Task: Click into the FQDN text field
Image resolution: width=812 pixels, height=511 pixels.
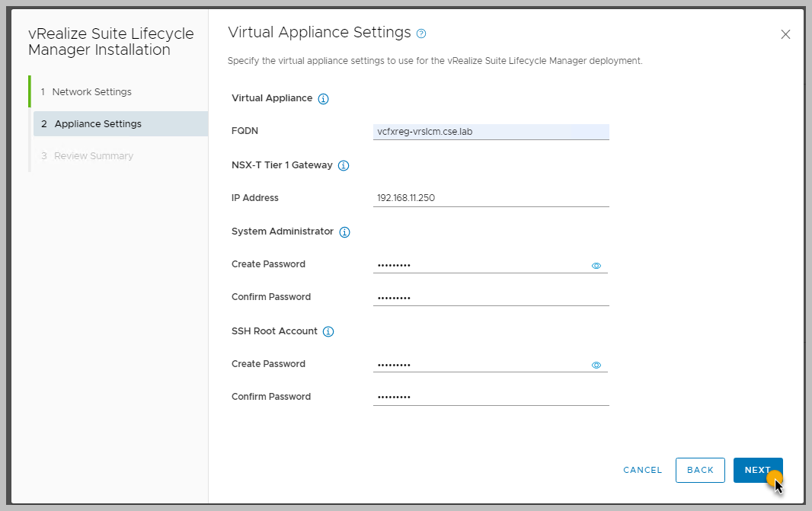Action: [x=491, y=132]
